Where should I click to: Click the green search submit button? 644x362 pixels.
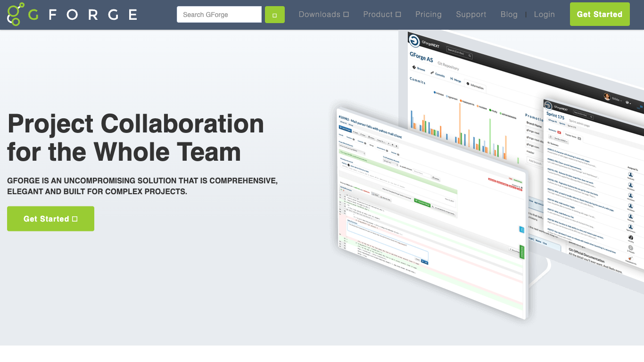[275, 15]
